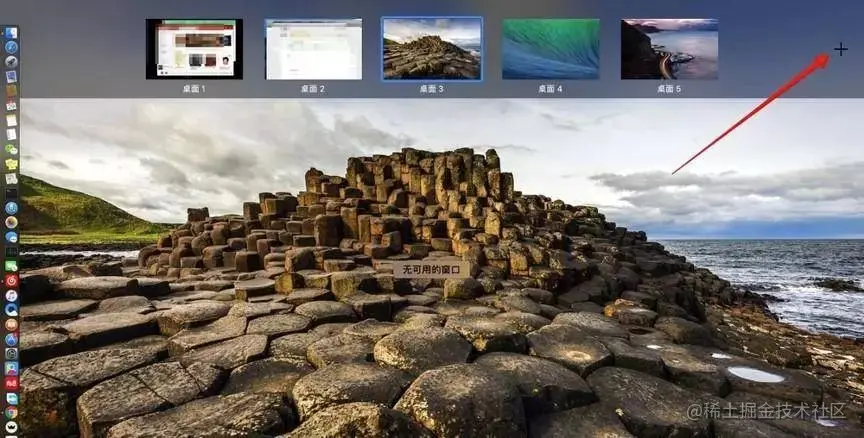
Task: Open the black Terminal icon in dock
Action: click(x=12, y=193)
